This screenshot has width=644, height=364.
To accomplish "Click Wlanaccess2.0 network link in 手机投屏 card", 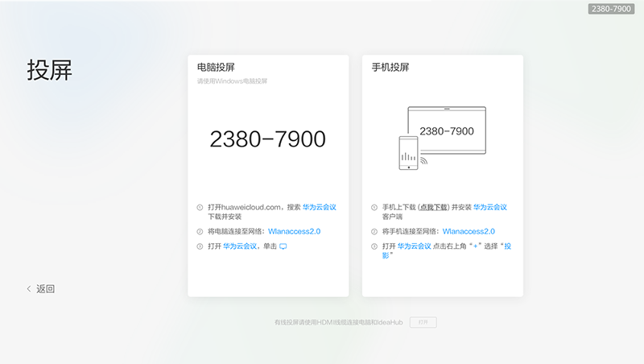I will click(x=469, y=231).
